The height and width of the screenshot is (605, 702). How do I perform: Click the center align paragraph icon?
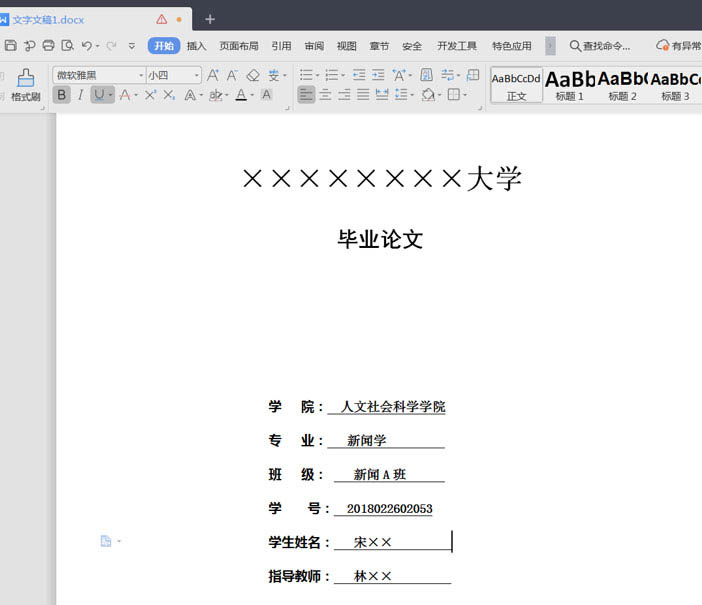click(x=325, y=94)
